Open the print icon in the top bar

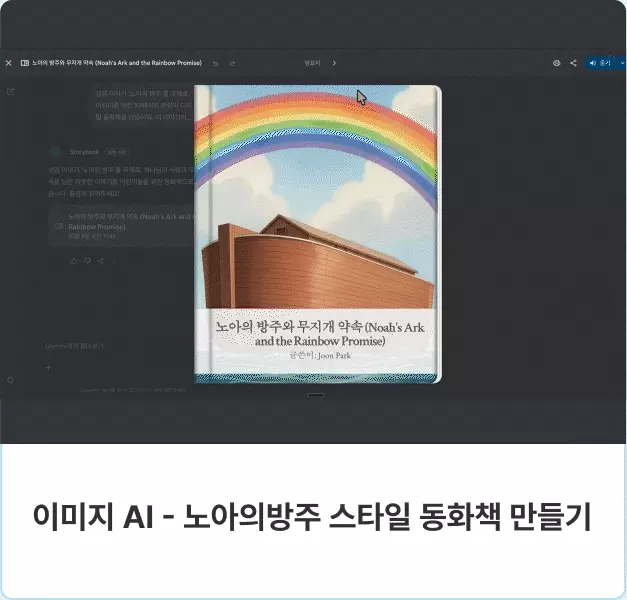556,63
